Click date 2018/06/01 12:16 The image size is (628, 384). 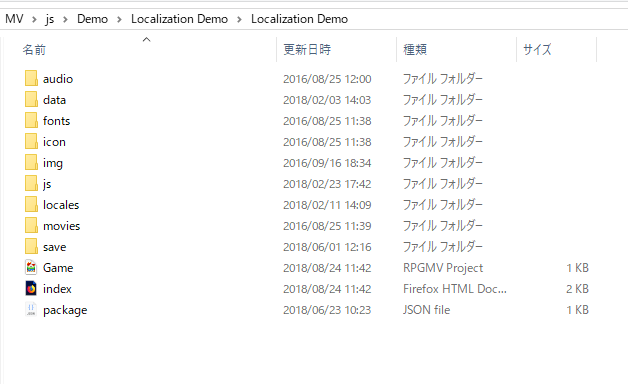coord(327,247)
